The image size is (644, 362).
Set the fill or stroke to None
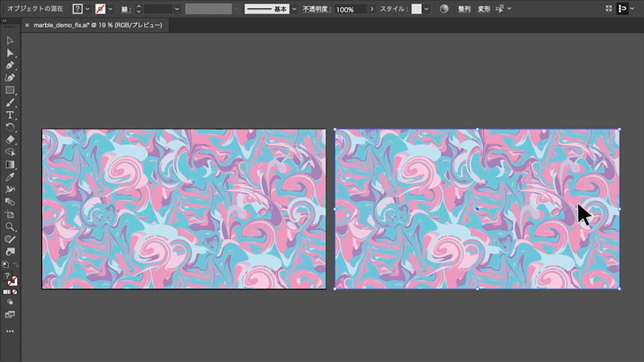point(15,292)
